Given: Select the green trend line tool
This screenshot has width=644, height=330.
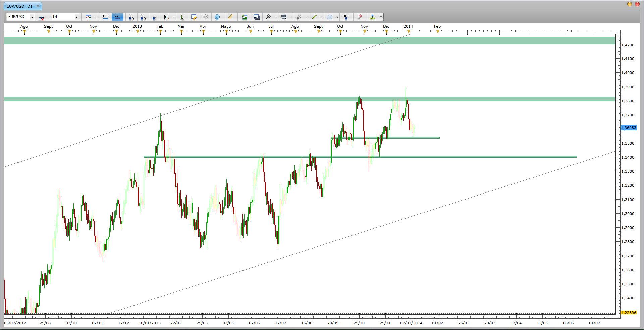Looking at the screenshot, I should pyautogui.click(x=314, y=17).
